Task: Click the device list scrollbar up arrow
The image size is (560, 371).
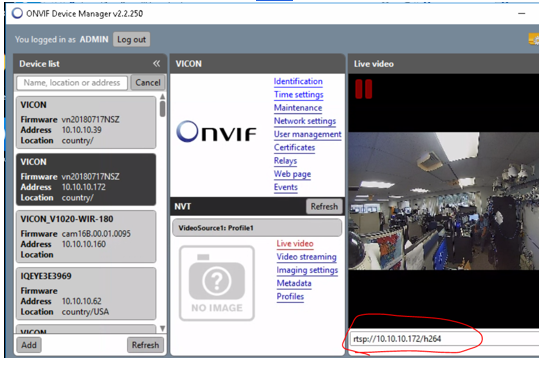Action: pos(162,96)
